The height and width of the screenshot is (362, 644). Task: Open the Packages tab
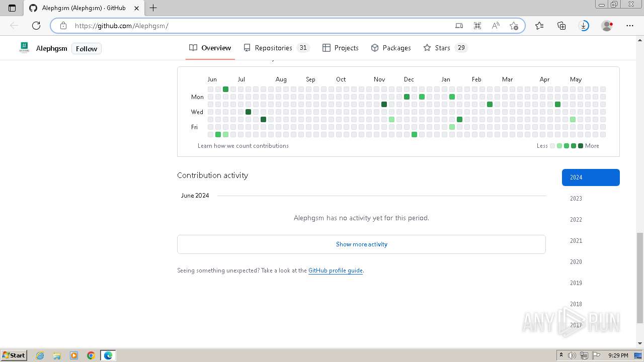coord(391,48)
